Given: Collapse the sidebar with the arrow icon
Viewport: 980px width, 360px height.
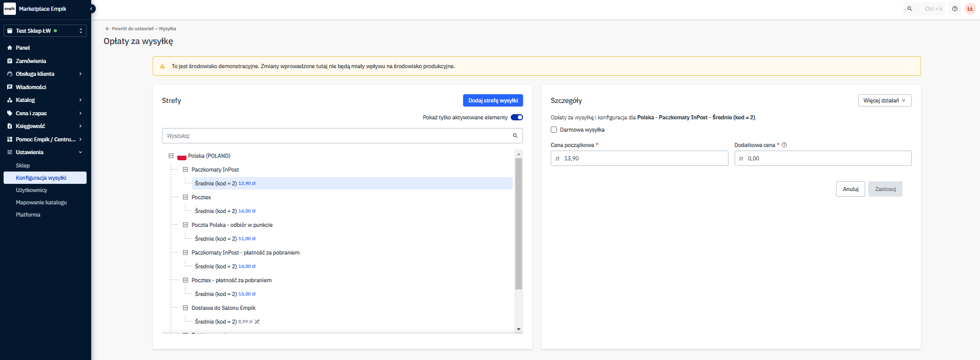Looking at the screenshot, I should click(x=91, y=9).
